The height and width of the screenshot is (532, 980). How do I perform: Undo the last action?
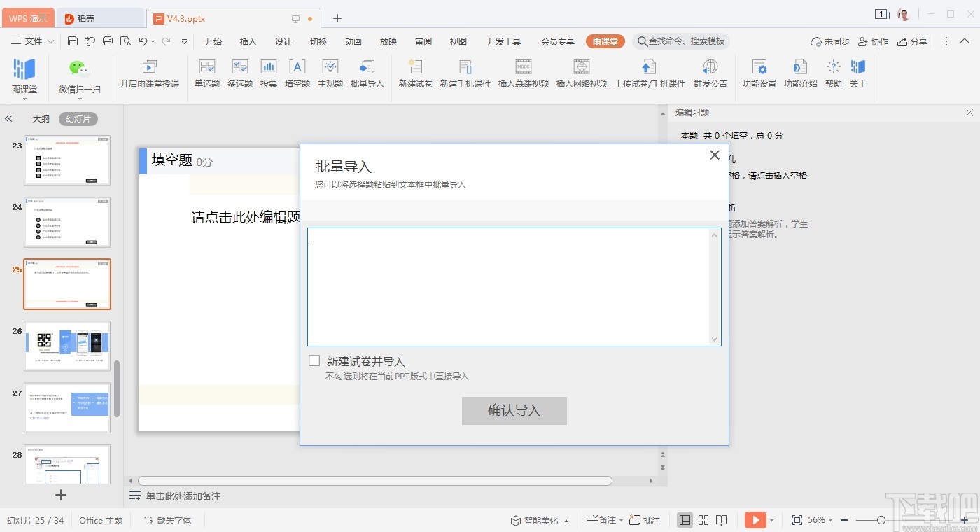143,41
